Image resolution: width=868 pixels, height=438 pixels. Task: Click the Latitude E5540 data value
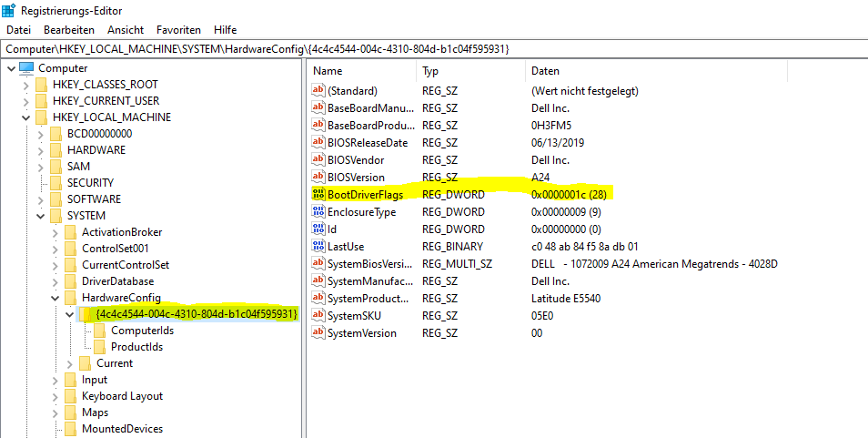coord(566,298)
